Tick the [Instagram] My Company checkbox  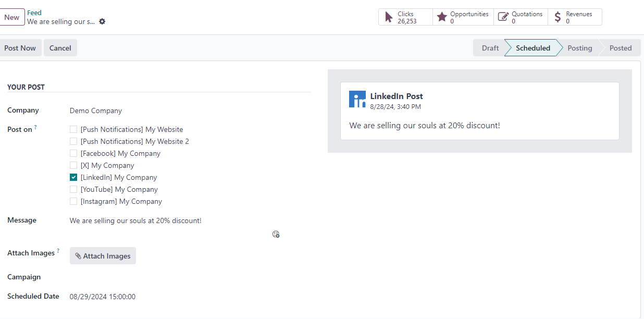(x=73, y=201)
